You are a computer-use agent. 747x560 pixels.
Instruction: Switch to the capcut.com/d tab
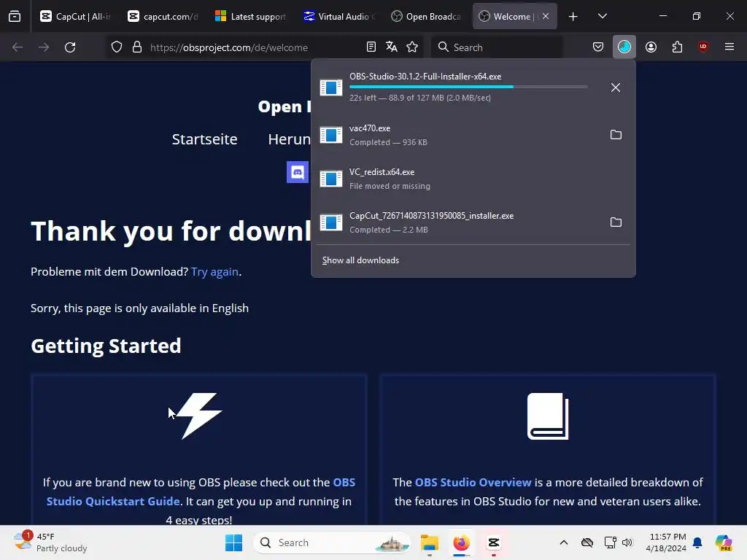163,16
